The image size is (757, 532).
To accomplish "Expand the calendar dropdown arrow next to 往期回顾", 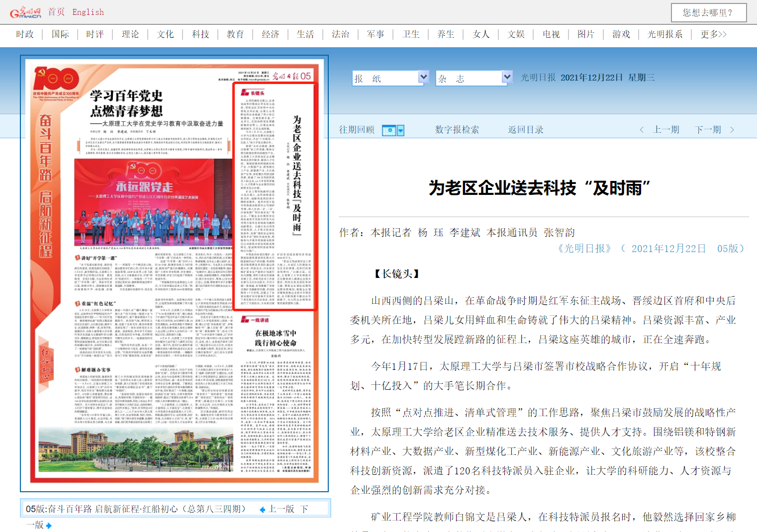I will [400, 130].
